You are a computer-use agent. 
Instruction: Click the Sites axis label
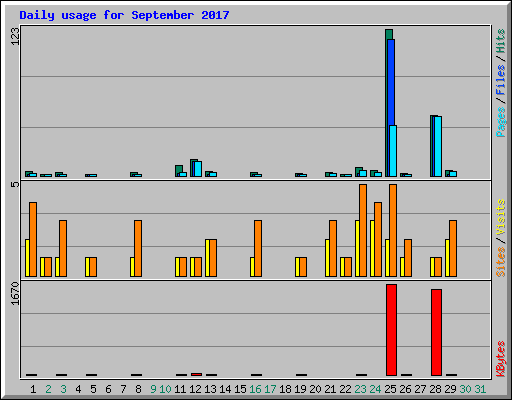coord(500,262)
